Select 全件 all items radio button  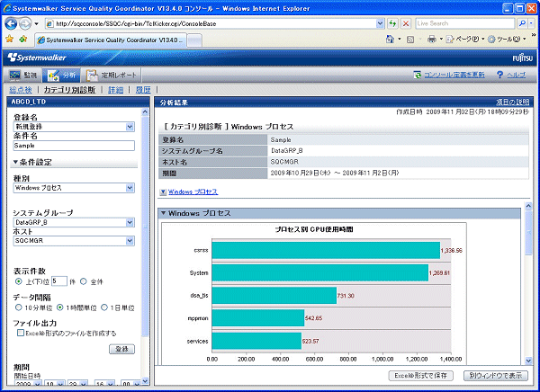(84, 281)
